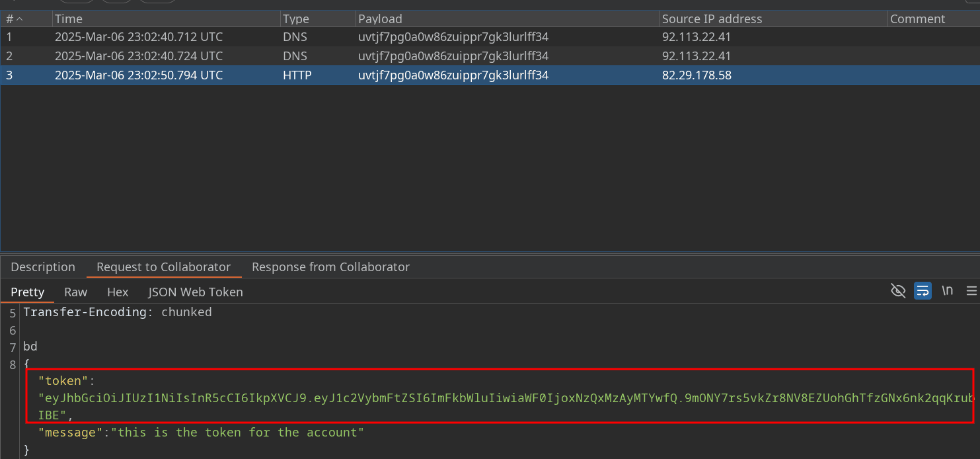The width and height of the screenshot is (980, 459).
Task: Switch to Raw view
Action: click(x=75, y=292)
